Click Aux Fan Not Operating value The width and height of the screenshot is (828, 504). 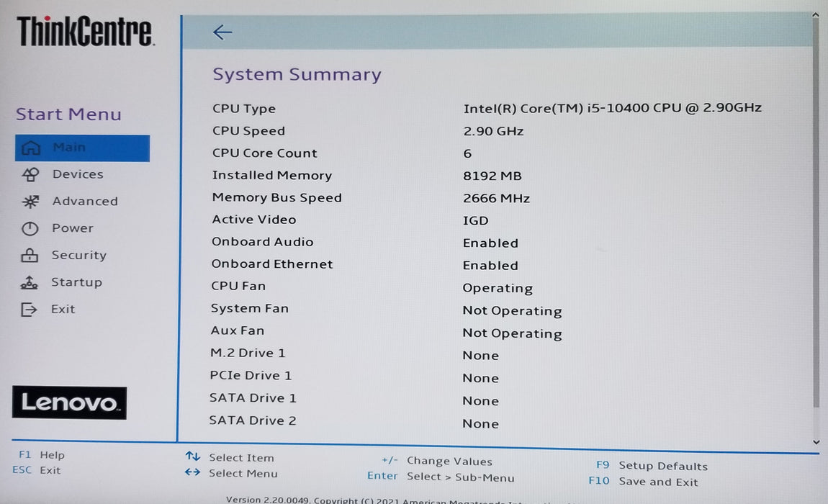point(512,334)
